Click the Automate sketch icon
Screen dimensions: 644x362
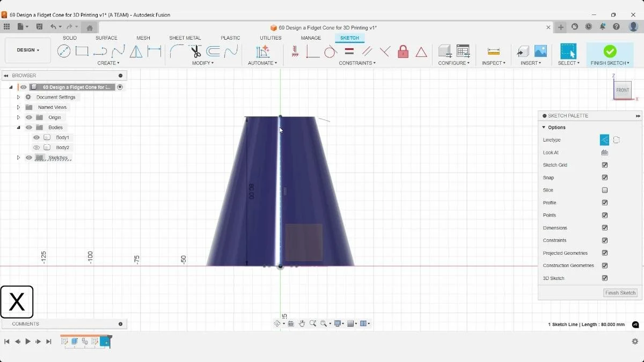(262, 51)
